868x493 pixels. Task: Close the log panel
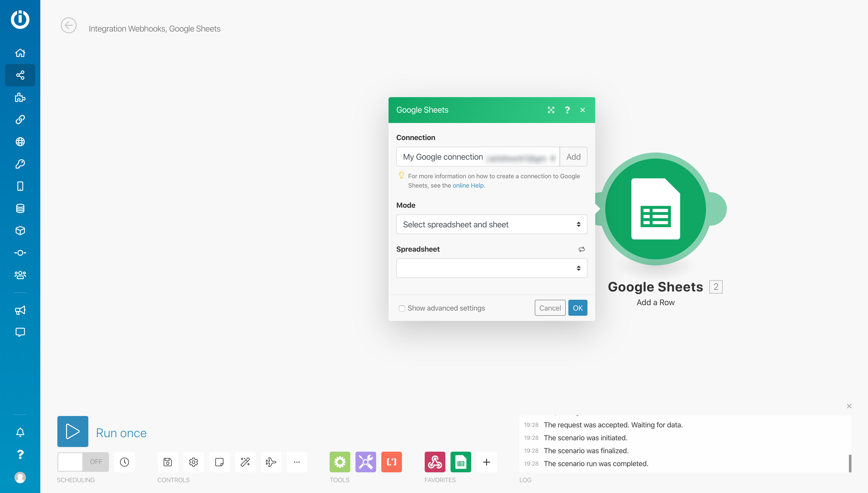coord(849,406)
